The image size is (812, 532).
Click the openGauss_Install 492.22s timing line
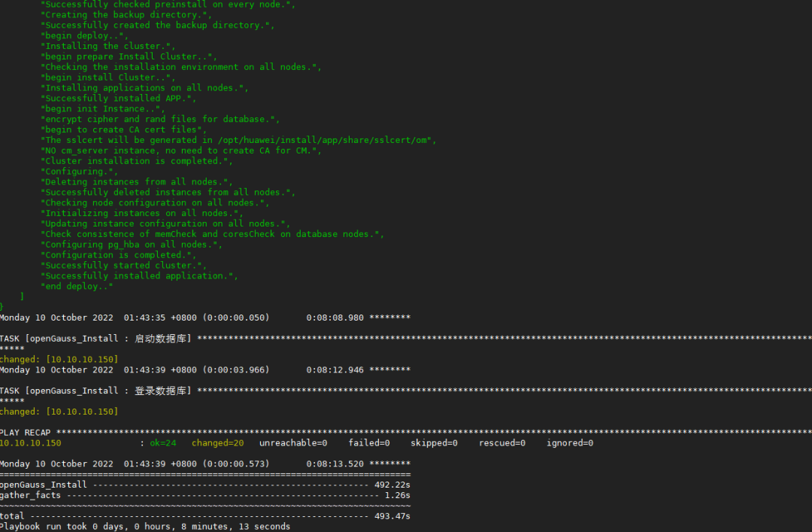tap(205, 485)
